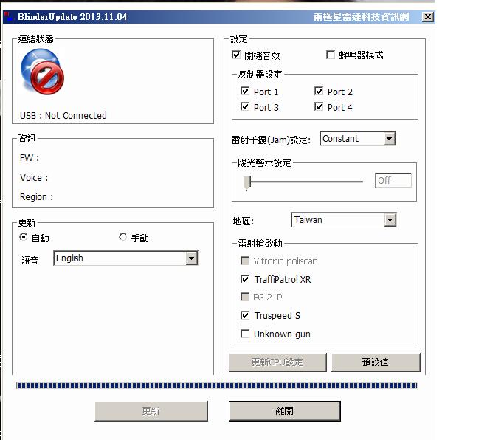
Task: Expand the Taiwan region dropdown
Action: pyautogui.click(x=390, y=220)
